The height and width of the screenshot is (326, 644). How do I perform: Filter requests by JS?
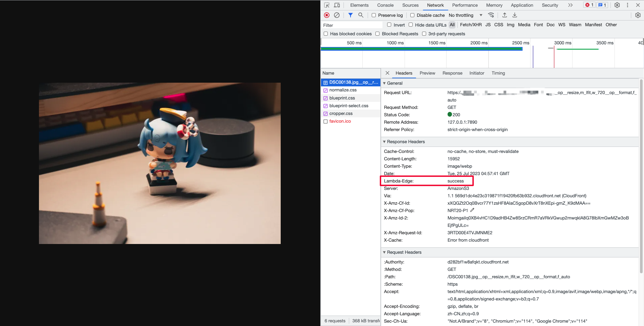click(488, 25)
